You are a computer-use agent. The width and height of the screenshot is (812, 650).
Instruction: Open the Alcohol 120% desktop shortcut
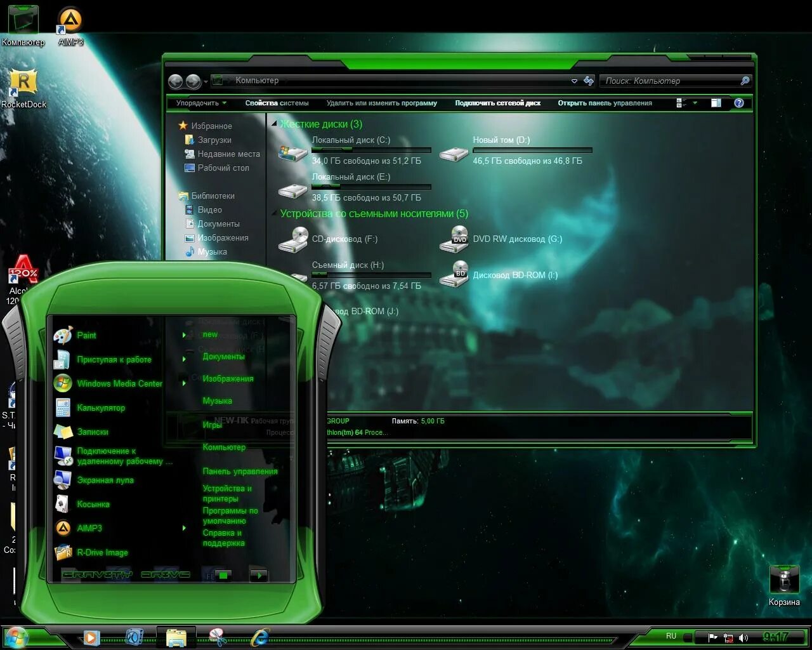pyautogui.click(x=23, y=278)
